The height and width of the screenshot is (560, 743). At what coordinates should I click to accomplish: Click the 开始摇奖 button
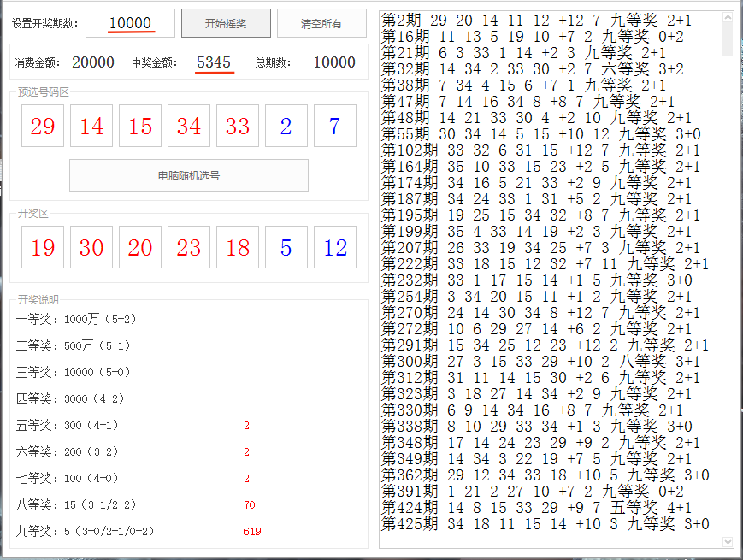pos(226,23)
